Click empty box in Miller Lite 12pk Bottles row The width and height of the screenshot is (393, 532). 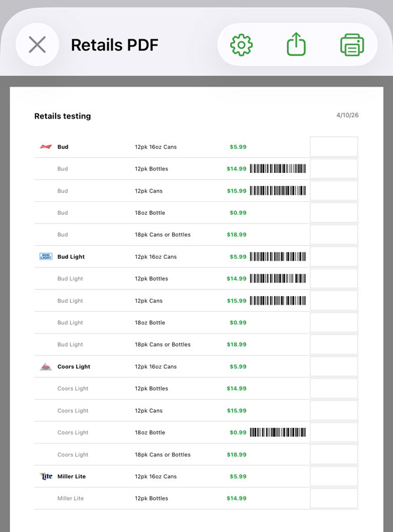coord(334,498)
